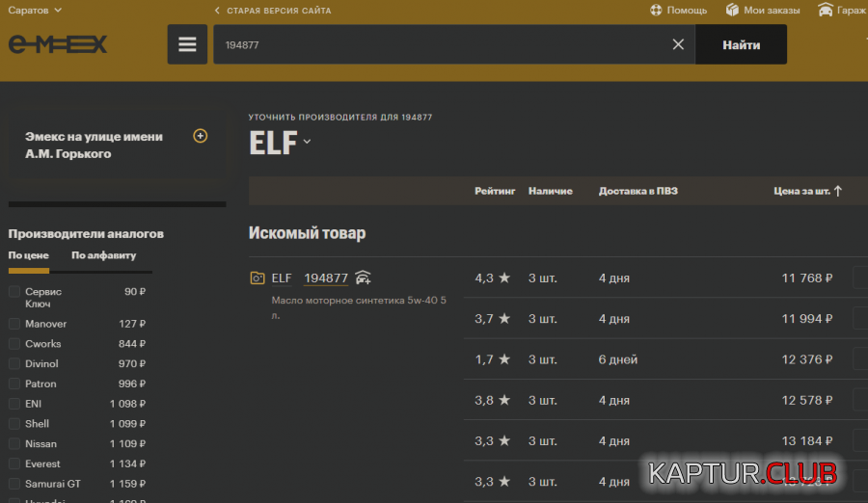Click the star in the 1,7 rating row
Screen dimensions: 868x503
pyautogui.click(x=504, y=359)
